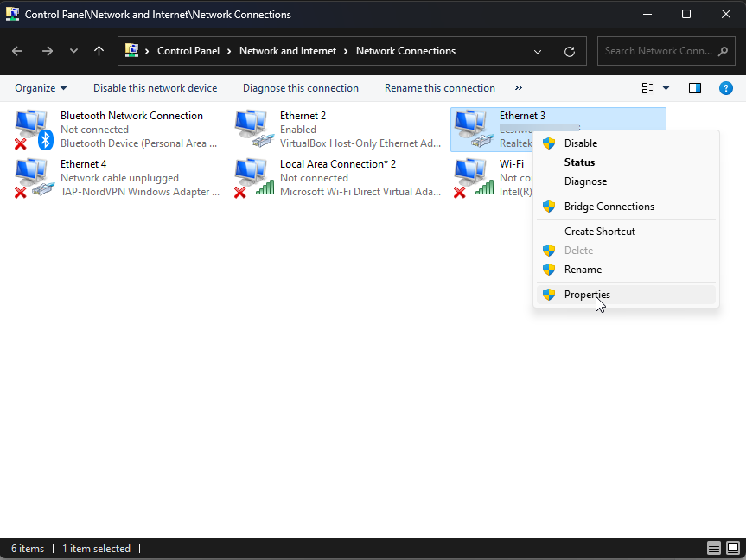Go to Network and Internet breadcrumb
The height and width of the screenshot is (560, 746).
288,51
